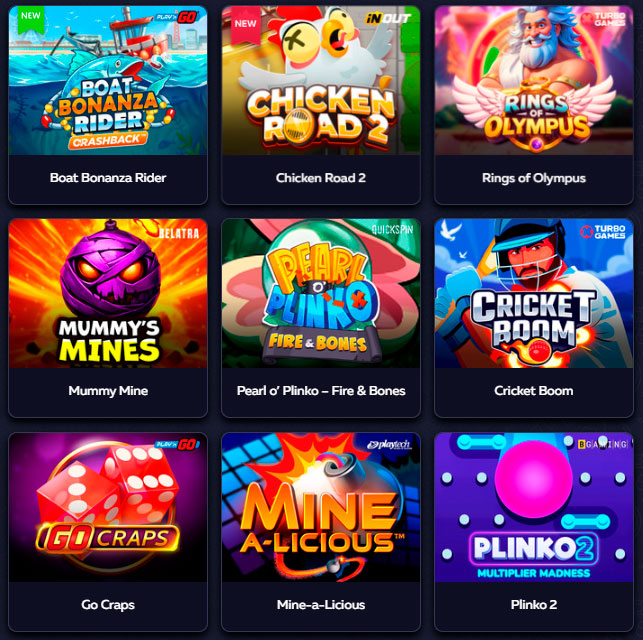Click the "Plinko 2" title text
The height and width of the screenshot is (640, 643).
click(x=534, y=604)
